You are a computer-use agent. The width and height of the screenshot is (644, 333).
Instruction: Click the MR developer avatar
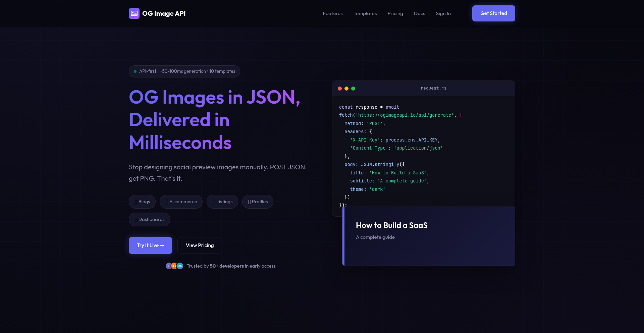179,266
